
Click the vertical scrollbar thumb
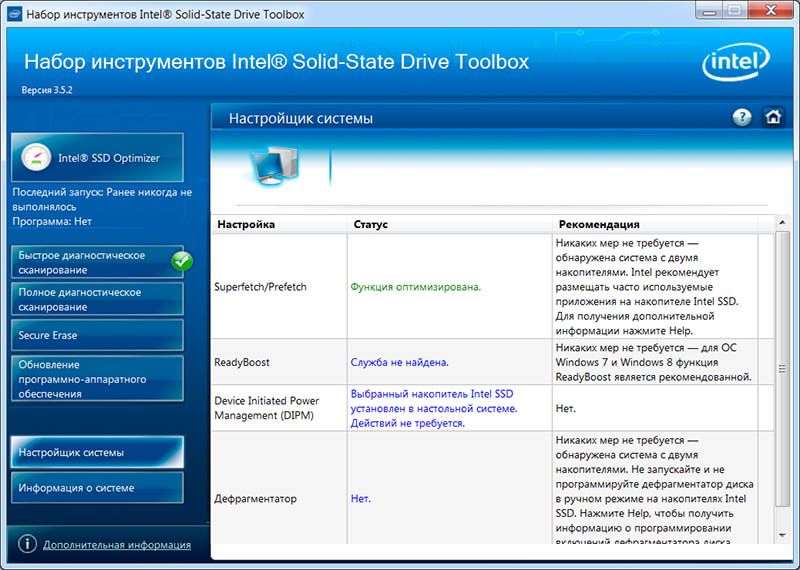point(782,368)
